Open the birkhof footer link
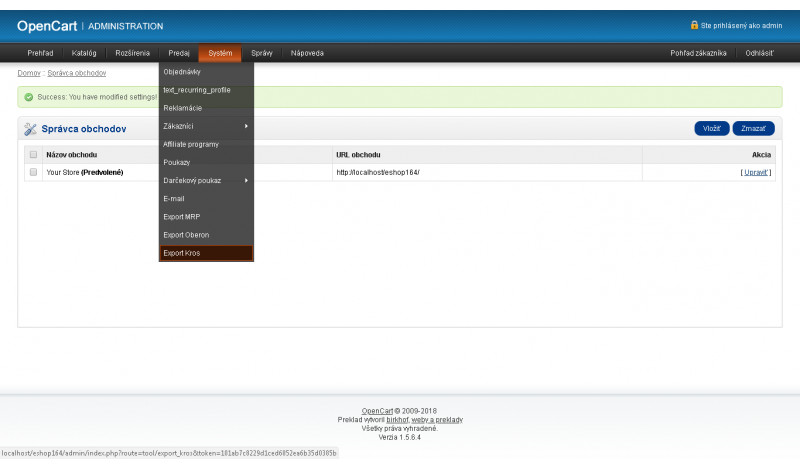The width and height of the screenshot is (800, 470). tap(397, 419)
